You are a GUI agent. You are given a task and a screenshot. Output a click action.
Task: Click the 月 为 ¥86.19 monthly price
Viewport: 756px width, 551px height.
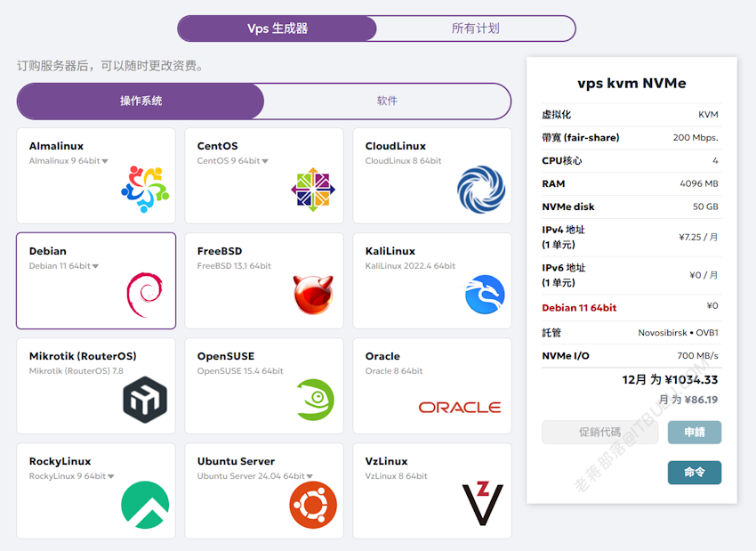point(688,400)
